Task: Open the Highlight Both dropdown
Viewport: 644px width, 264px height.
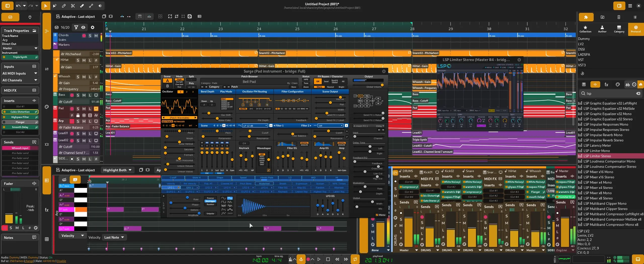Action: coord(117,170)
